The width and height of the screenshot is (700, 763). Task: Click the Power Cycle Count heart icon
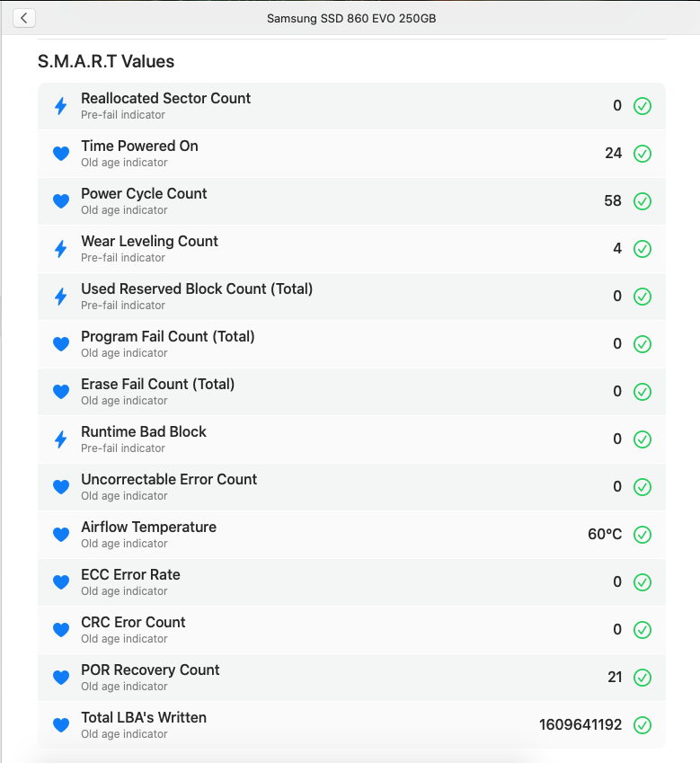[x=61, y=201]
